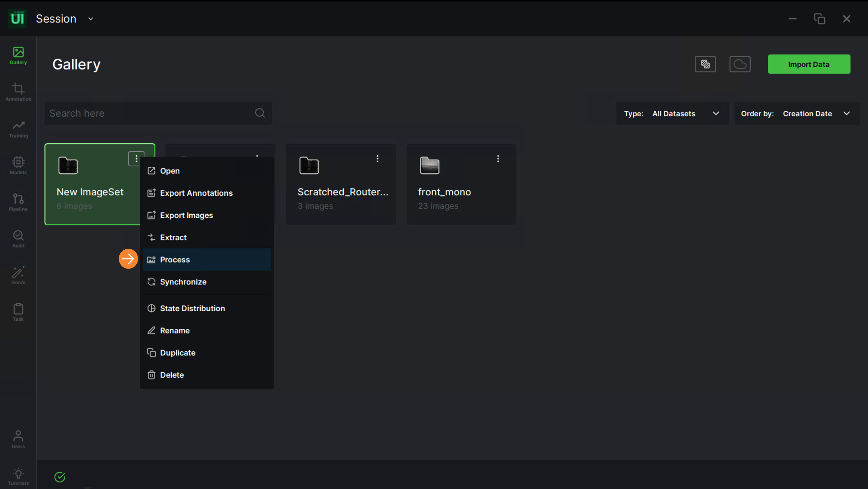Open three-dot menu on front_mono dataset
This screenshot has width=868, height=489.
click(498, 159)
